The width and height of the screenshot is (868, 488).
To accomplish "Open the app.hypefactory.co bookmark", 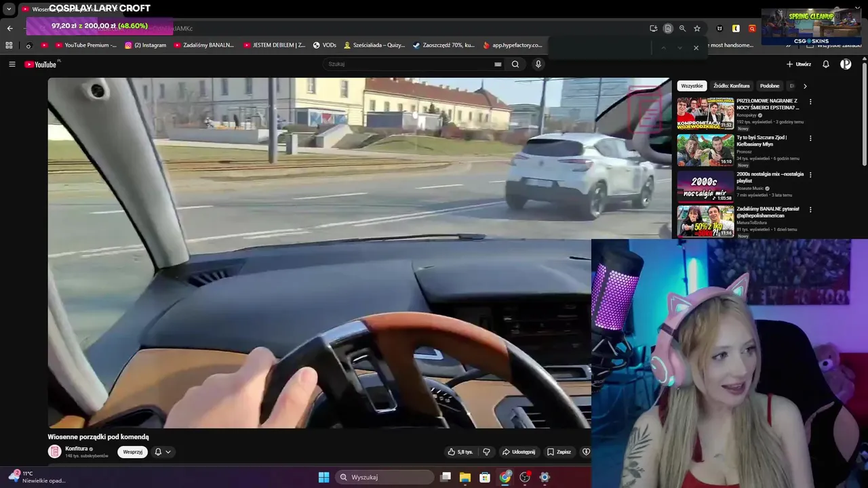I will [x=513, y=45].
